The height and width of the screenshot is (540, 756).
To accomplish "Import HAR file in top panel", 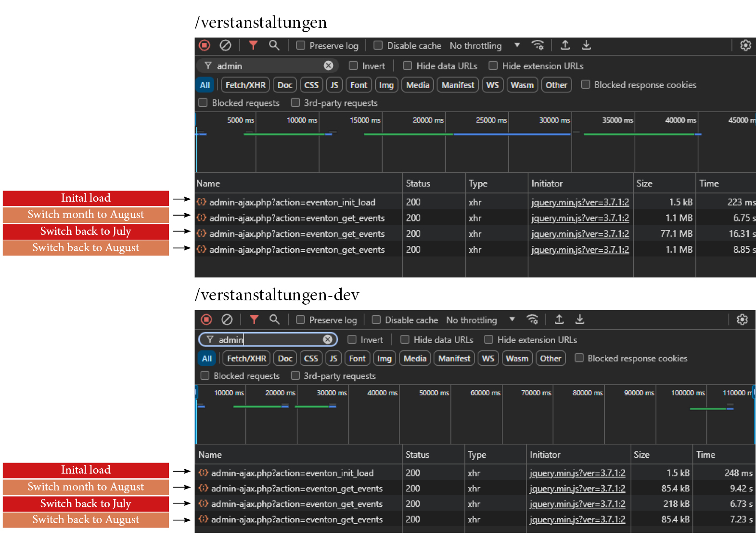I will tap(565, 45).
